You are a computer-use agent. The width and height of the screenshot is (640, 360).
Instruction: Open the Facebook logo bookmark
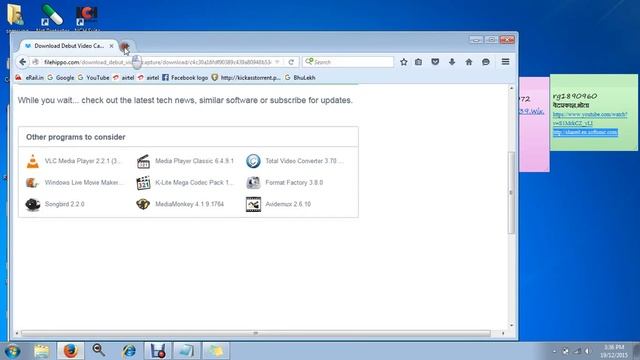point(185,78)
